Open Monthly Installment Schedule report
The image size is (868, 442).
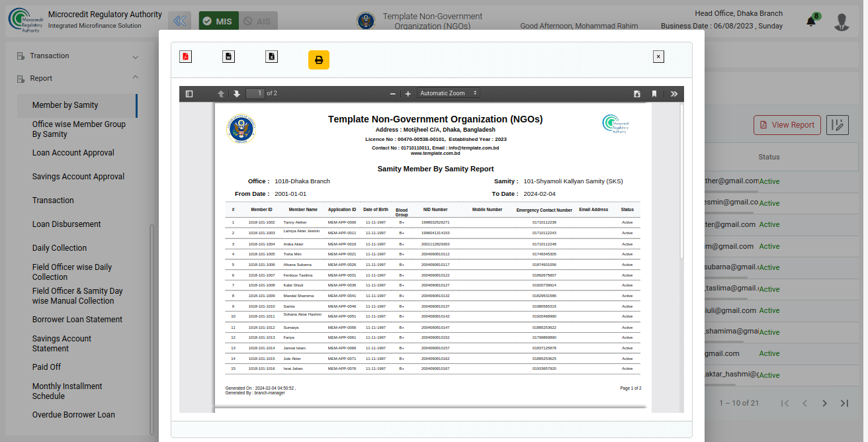tap(67, 391)
